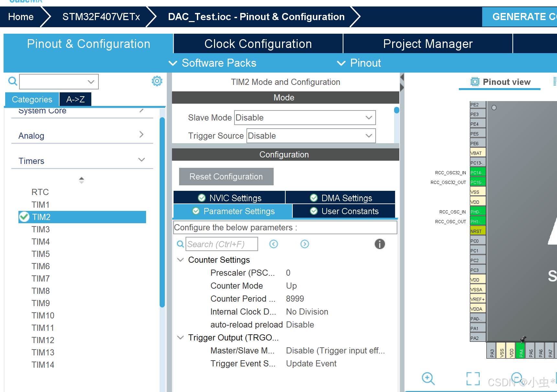Open the category search combo box
This screenshot has width=557, height=392.
coord(59,82)
